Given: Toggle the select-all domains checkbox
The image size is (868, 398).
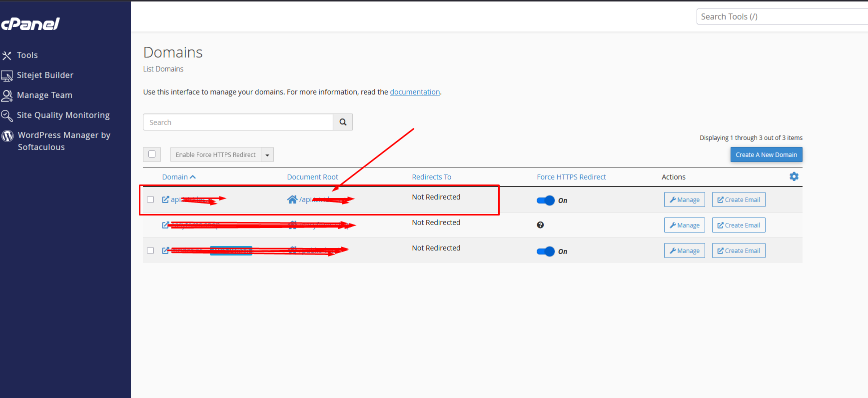Looking at the screenshot, I should point(152,154).
